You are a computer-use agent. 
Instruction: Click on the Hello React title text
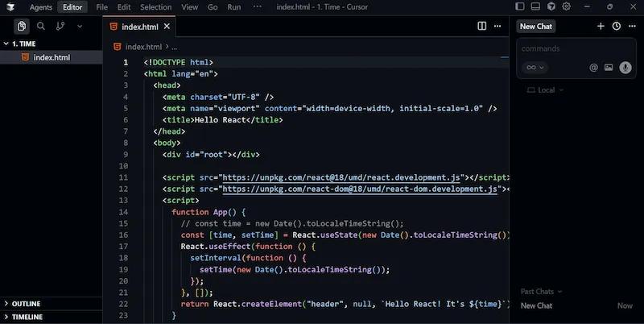(x=219, y=120)
